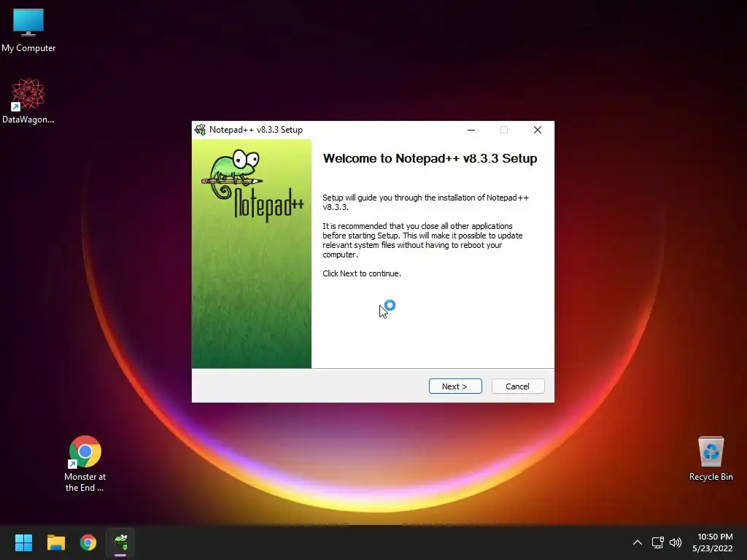Minimize the Notepad++ Setup window
This screenshot has width=747, height=560.
(x=471, y=130)
